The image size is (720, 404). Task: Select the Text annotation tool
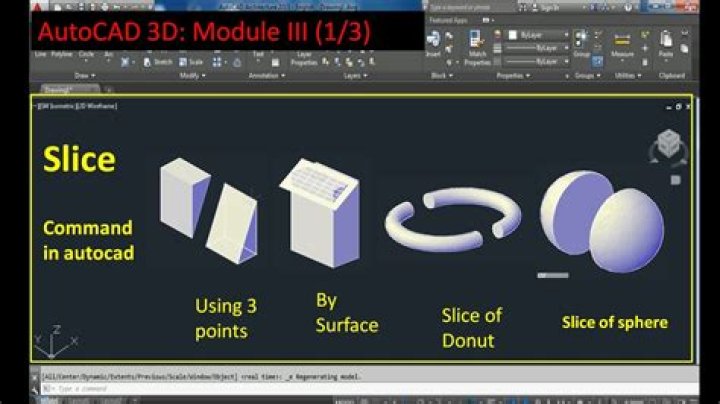click(x=258, y=55)
